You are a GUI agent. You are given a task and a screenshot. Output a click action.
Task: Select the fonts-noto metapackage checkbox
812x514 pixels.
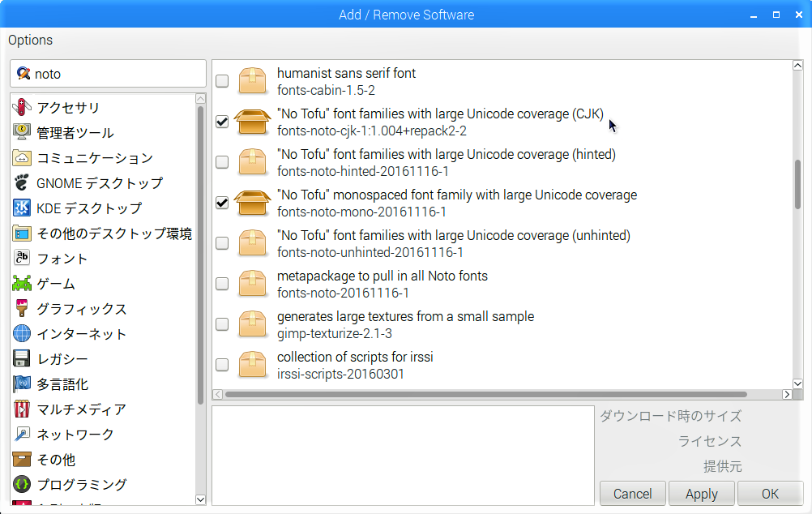[x=222, y=284]
